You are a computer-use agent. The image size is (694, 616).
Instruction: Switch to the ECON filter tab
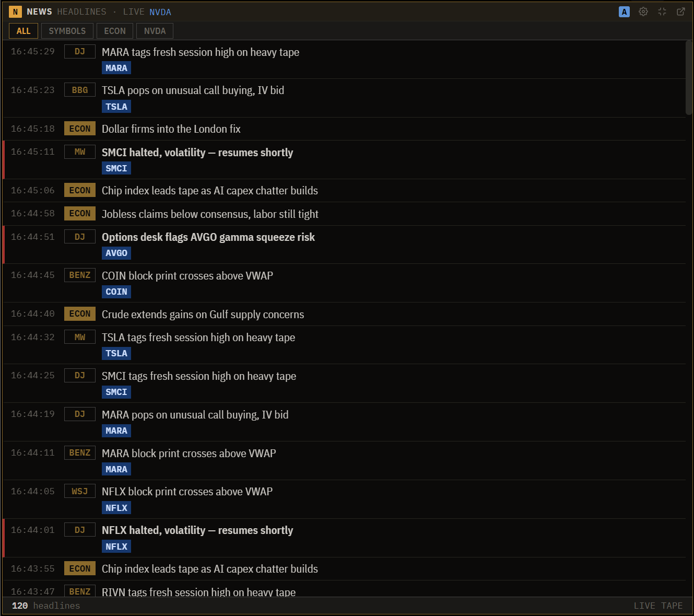tap(115, 31)
